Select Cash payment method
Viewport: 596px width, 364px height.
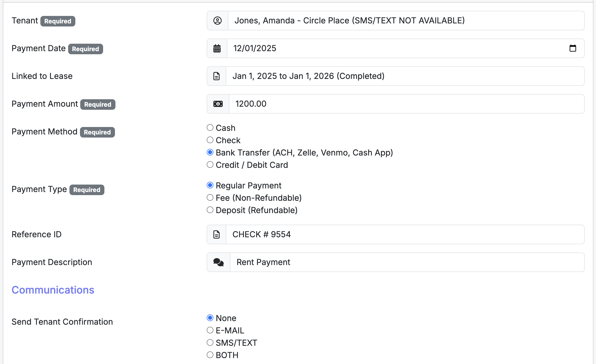click(210, 128)
